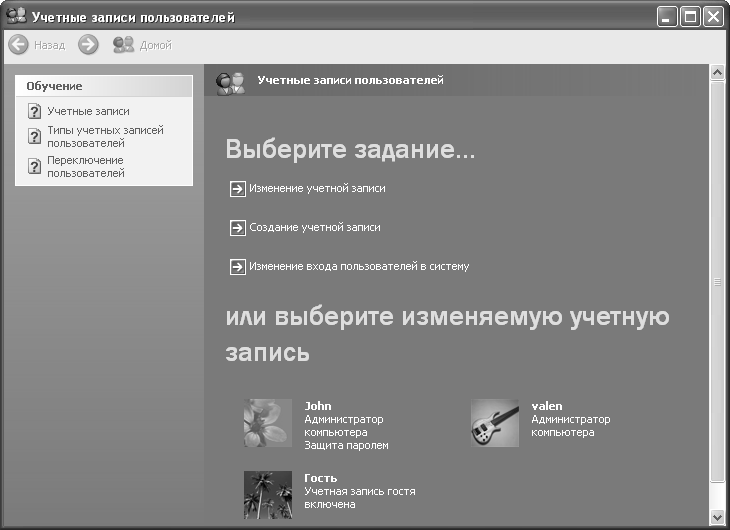Maximize the Учетные записи пользователей window
This screenshot has width=730, height=530.
pos(690,17)
